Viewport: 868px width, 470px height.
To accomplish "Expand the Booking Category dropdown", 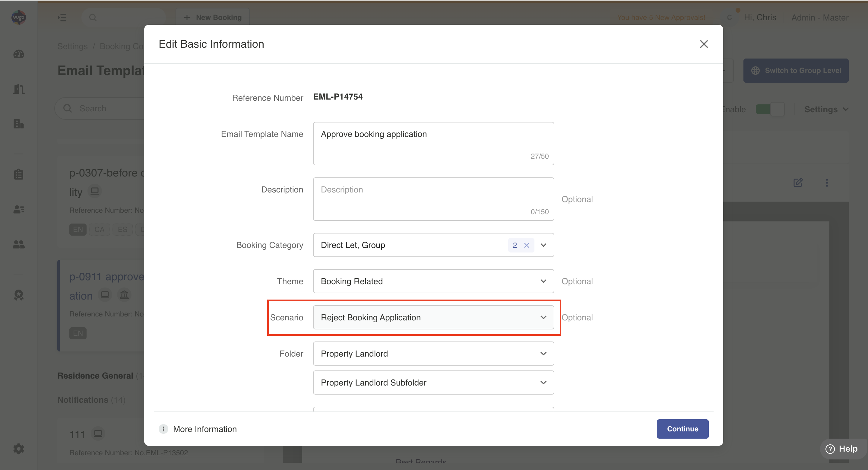I will coord(543,245).
